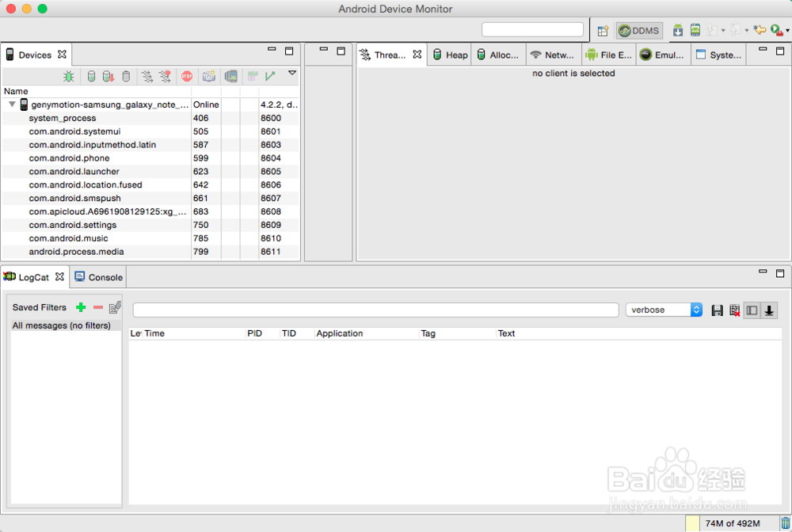This screenshot has height=532, width=792.
Task: Select the android.process.media process
Action: [x=150, y=252]
